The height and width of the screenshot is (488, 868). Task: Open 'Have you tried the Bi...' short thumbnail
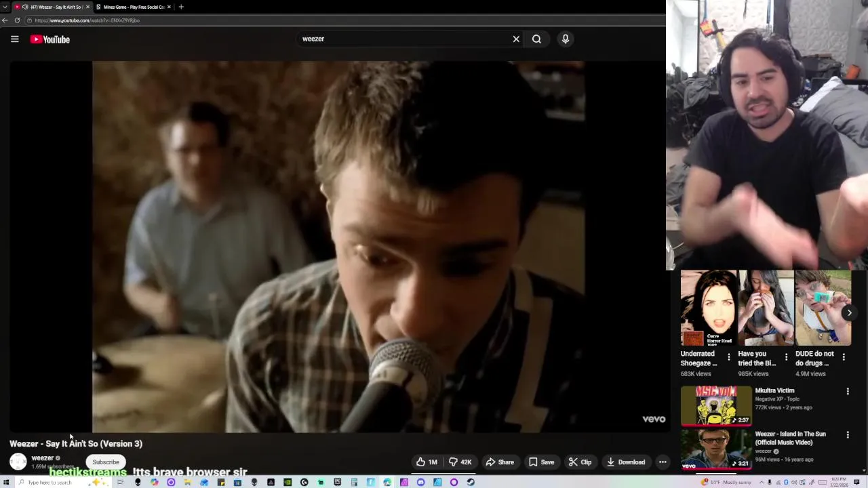[x=766, y=308]
